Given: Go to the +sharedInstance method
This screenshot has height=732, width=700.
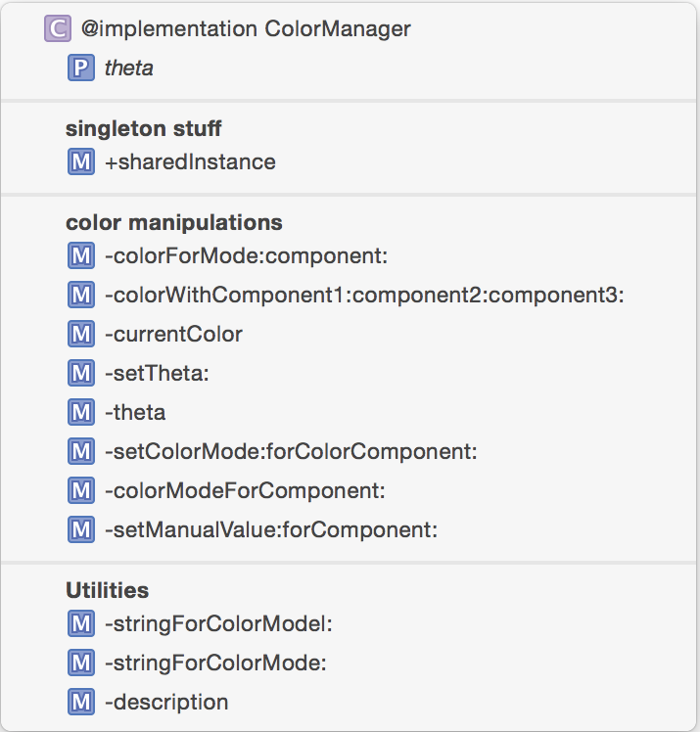Looking at the screenshot, I should click(190, 161).
